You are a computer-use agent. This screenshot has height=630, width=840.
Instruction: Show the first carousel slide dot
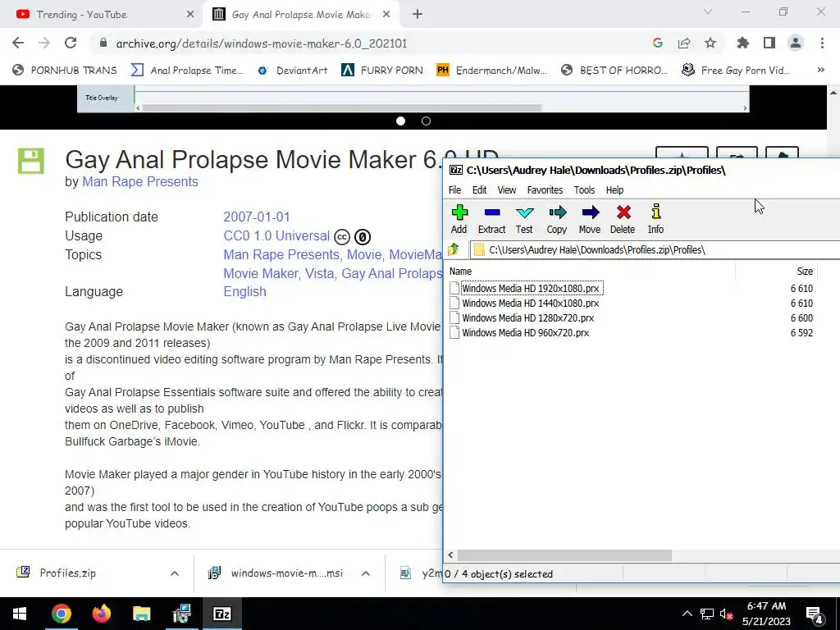point(400,121)
